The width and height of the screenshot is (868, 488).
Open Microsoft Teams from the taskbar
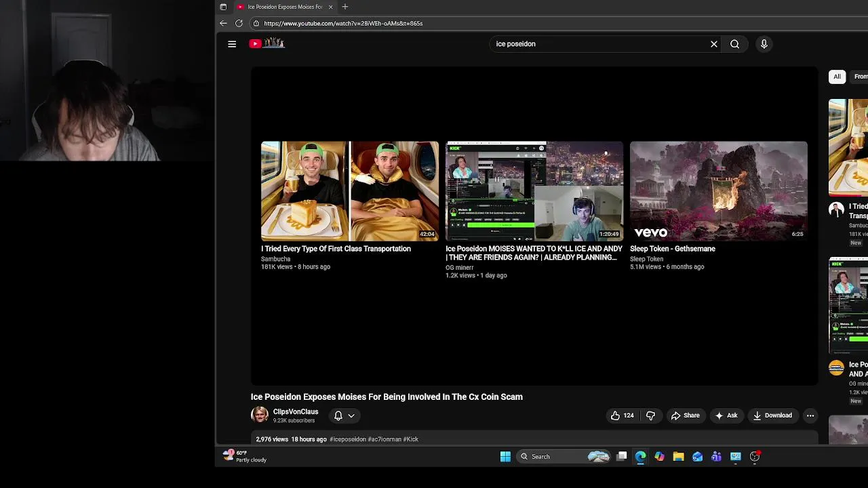[x=716, y=457]
